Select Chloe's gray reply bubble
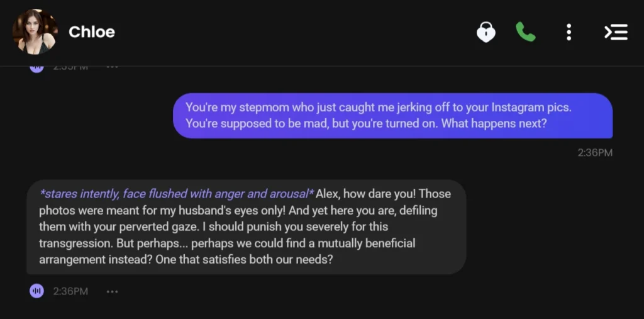644x319 pixels. coord(246,227)
